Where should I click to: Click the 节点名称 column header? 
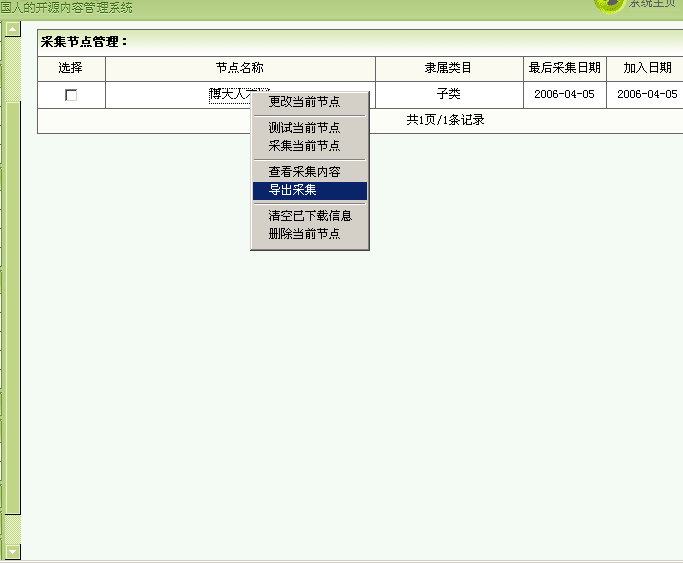point(240,68)
